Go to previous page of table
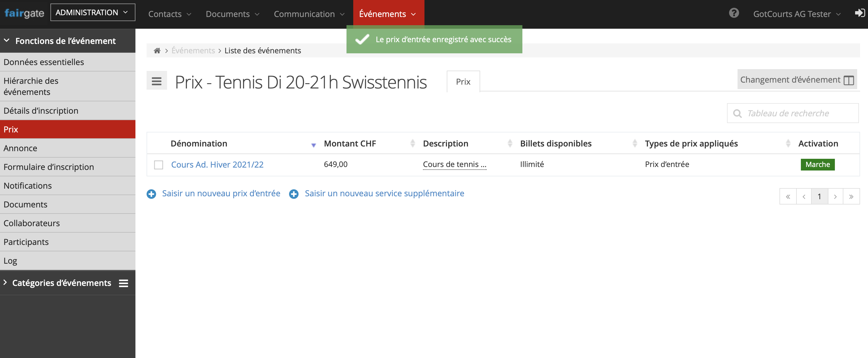 pos(804,196)
